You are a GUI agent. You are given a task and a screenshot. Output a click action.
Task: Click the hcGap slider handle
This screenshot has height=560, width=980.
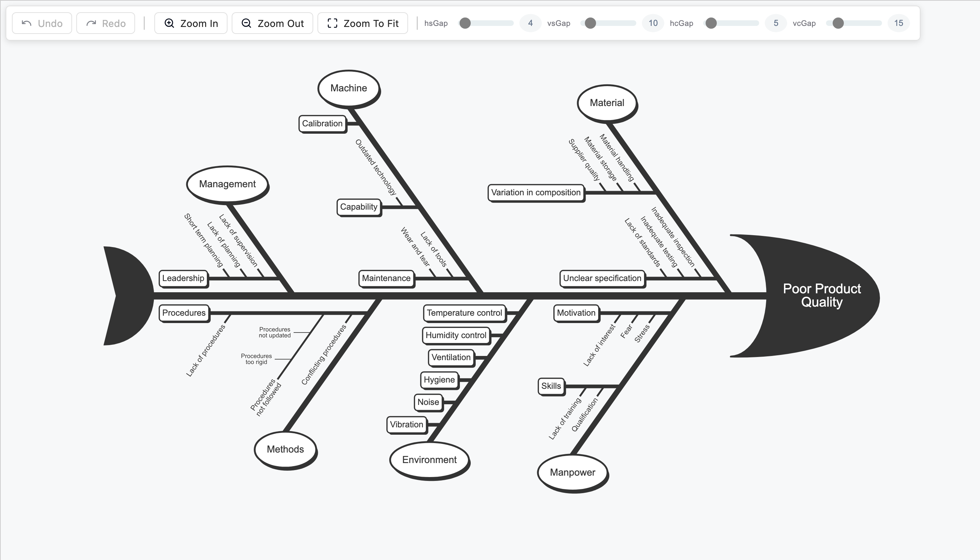pyautogui.click(x=711, y=23)
